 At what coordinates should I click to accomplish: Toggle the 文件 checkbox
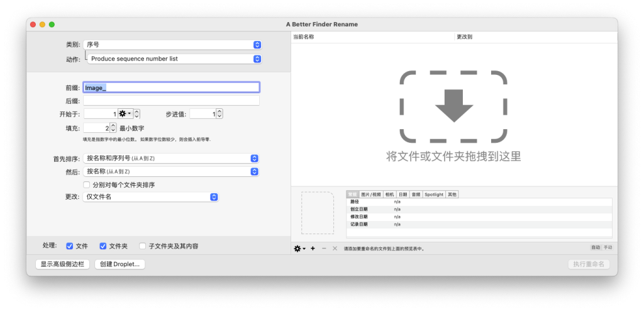(69, 246)
